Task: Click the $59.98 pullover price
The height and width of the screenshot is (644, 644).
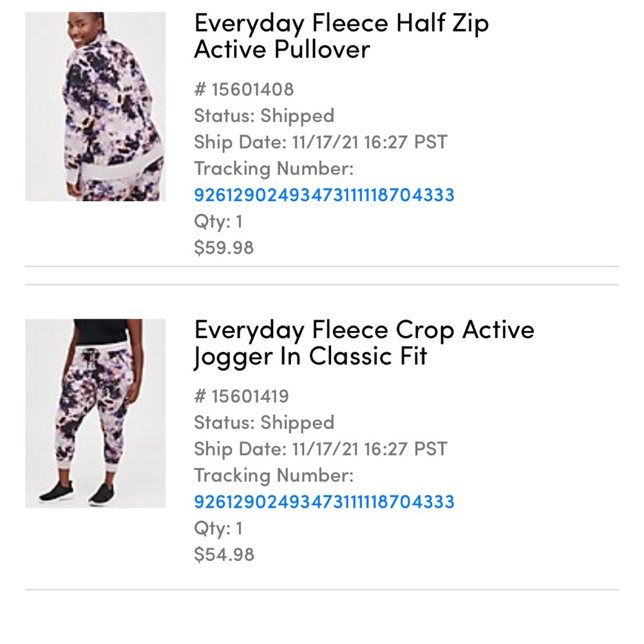Action: click(x=223, y=247)
